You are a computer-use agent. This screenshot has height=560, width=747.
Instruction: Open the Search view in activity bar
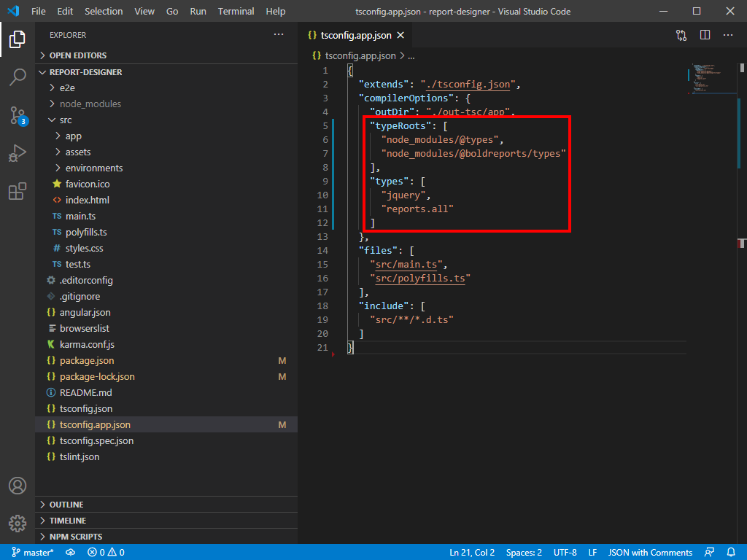click(18, 77)
